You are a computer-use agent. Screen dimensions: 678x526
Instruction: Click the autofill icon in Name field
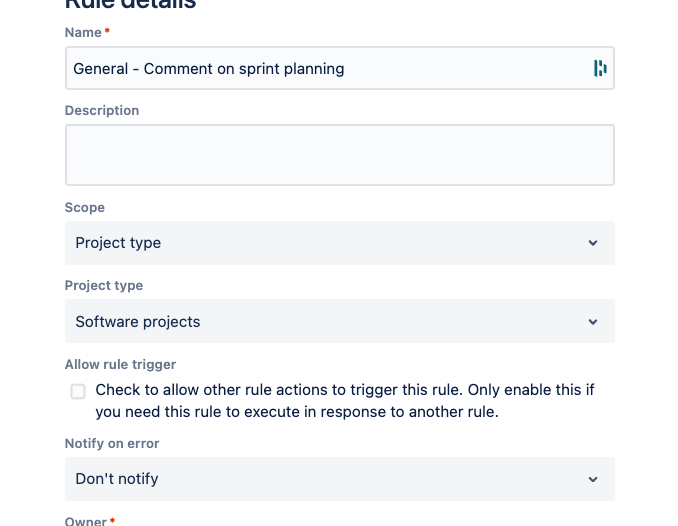tap(600, 69)
